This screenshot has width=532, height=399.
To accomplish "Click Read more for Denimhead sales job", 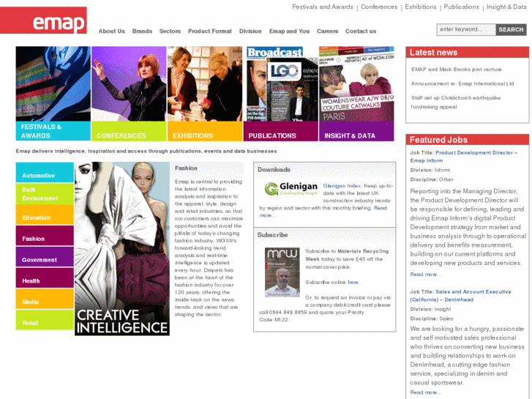I will (x=425, y=392).
